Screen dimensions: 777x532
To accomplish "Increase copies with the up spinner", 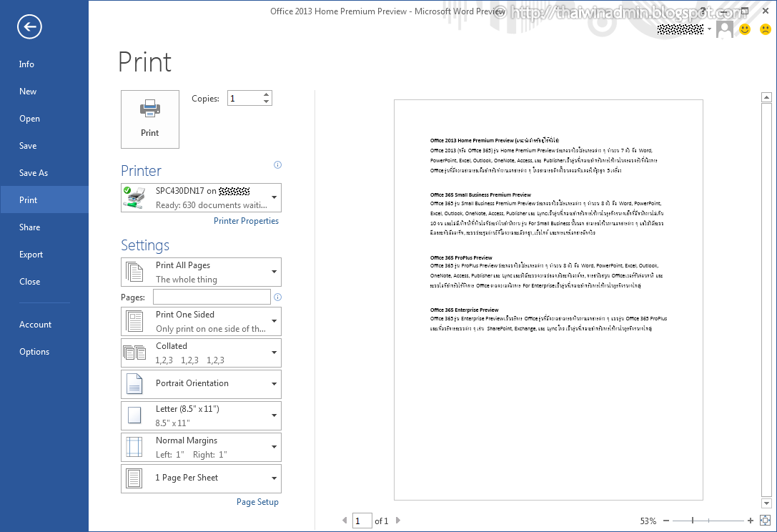I will click(x=267, y=94).
